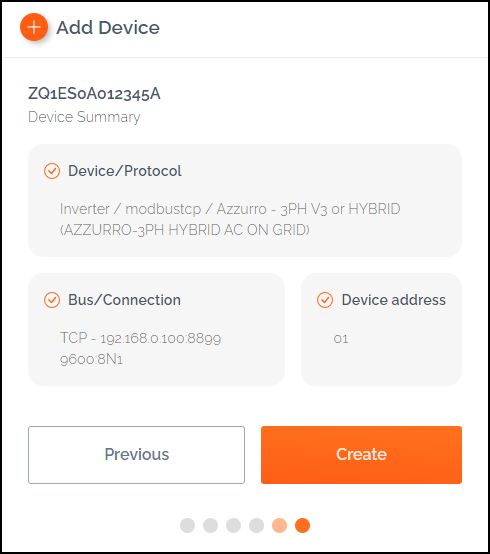Click the Device/Protocol checkmark icon
The width and height of the screenshot is (490, 554).
tap(52, 171)
